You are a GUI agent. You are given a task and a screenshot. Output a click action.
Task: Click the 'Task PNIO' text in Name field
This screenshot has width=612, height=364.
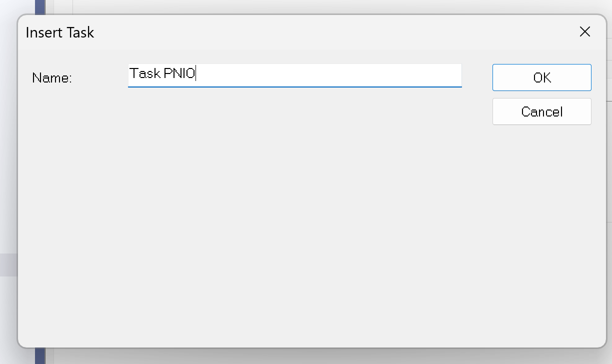(x=162, y=74)
